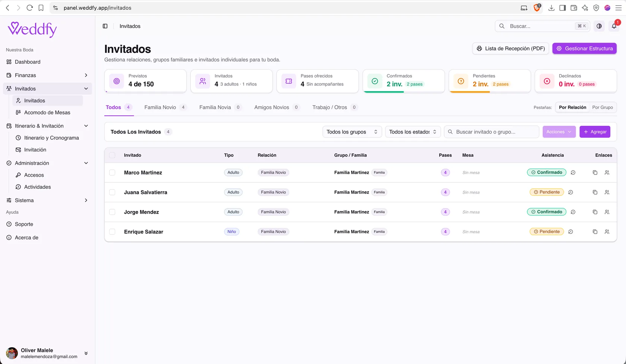
Task: Open the notifications bell
Action: [614, 26]
